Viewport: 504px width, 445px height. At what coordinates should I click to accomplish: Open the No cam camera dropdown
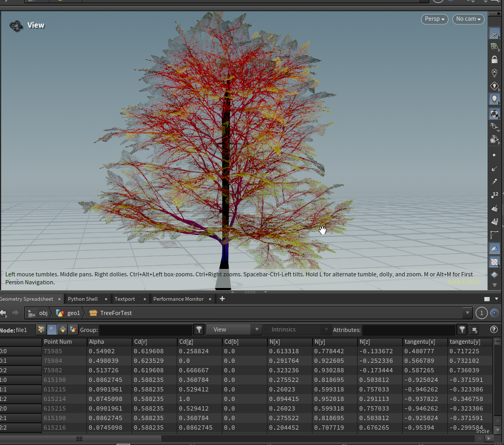[x=468, y=19]
